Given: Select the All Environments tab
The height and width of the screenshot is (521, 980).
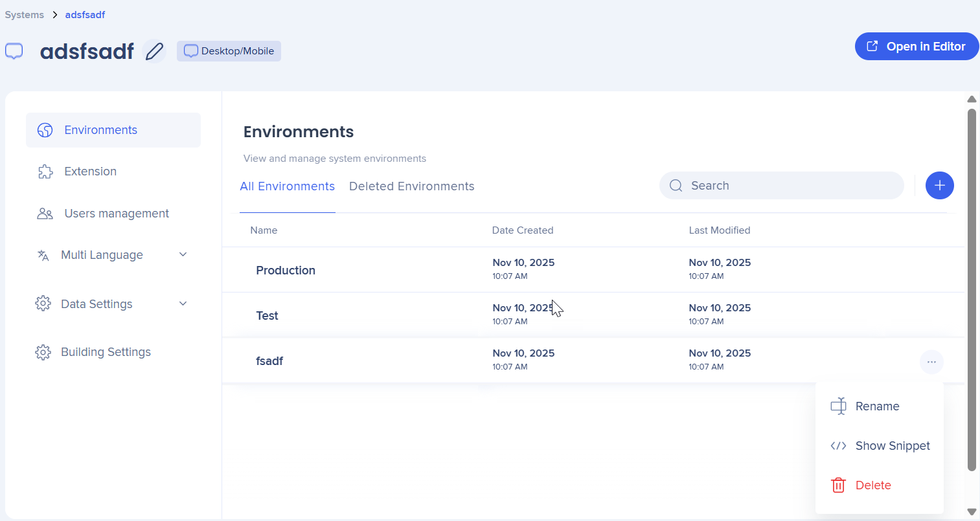Looking at the screenshot, I should (287, 186).
